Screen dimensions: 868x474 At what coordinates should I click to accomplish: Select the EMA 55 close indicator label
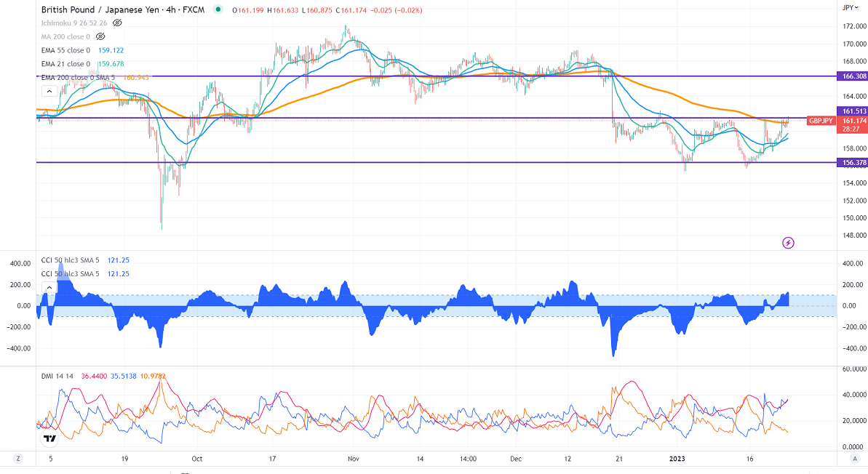pyautogui.click(x=65, y=50)
